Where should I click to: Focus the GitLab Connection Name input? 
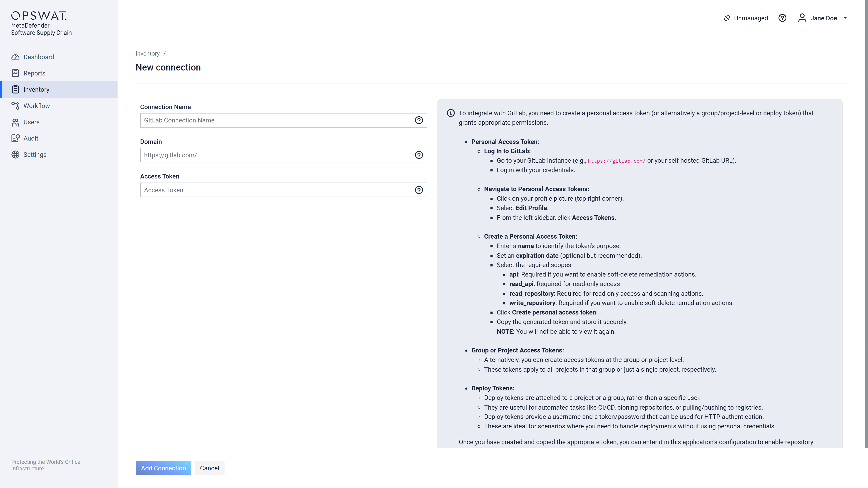coord(276,120)
